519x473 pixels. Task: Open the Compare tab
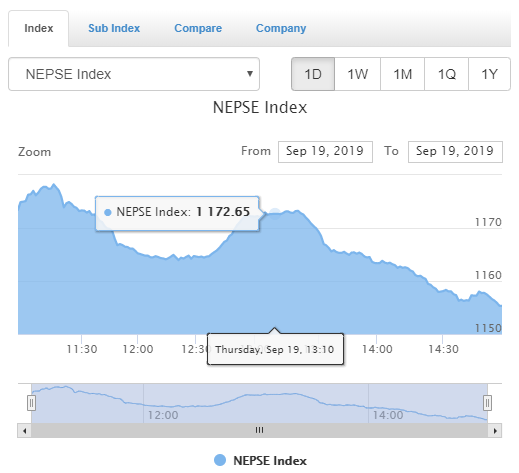tap(198, 28)
